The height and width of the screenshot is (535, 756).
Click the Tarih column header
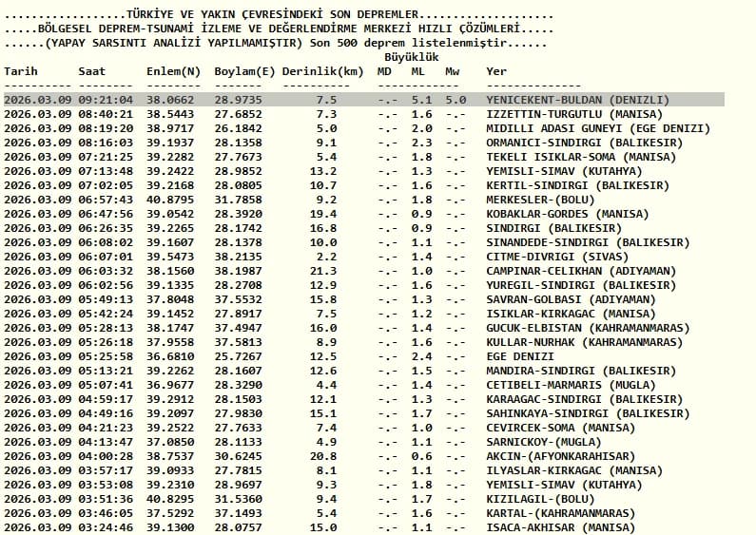click(x=21, y=71)
